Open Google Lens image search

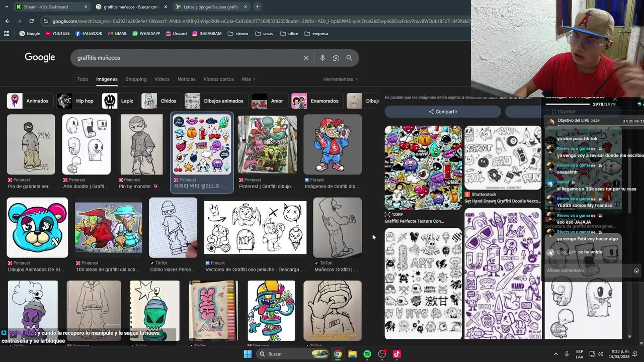[x=336, y=58]
